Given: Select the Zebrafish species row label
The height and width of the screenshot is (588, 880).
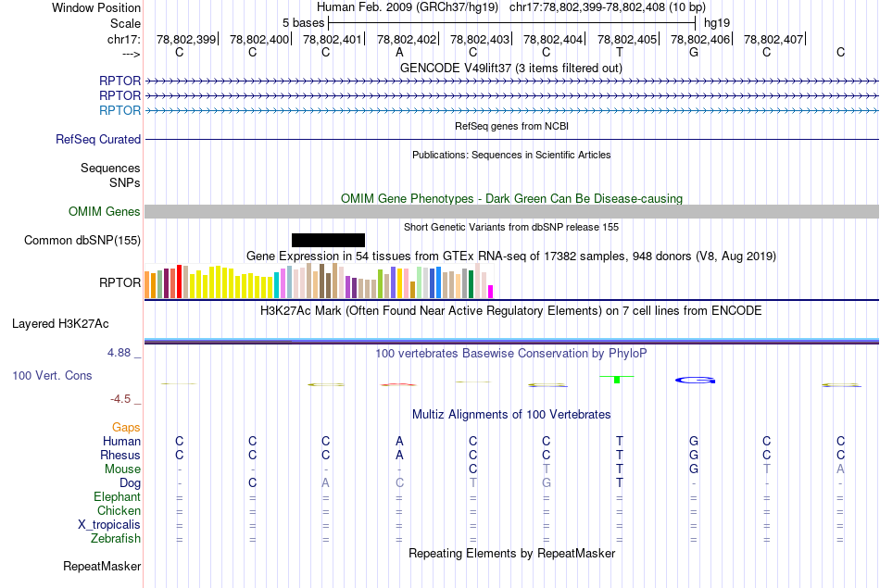Looking at the screenshot, I should (x=116, y=538).
